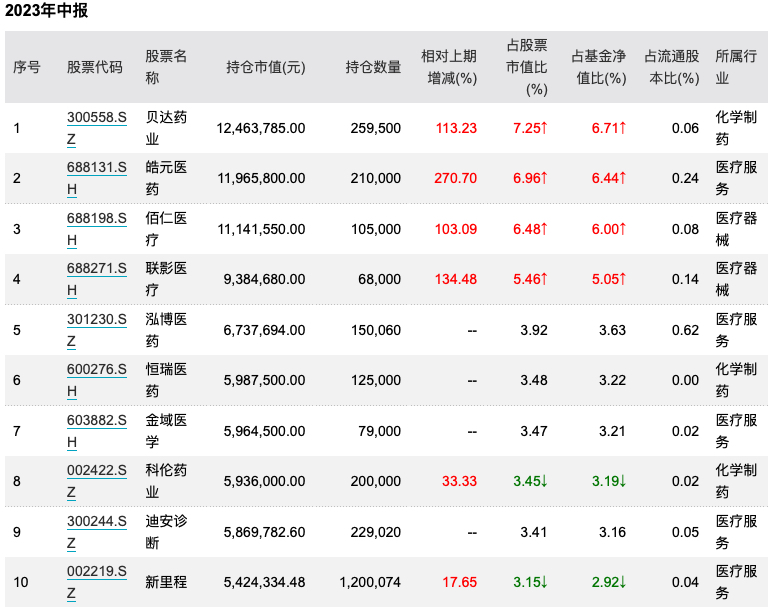Click market value 5,424,334.48
Screen dimensions: 768x607
(x=264, y=582)
